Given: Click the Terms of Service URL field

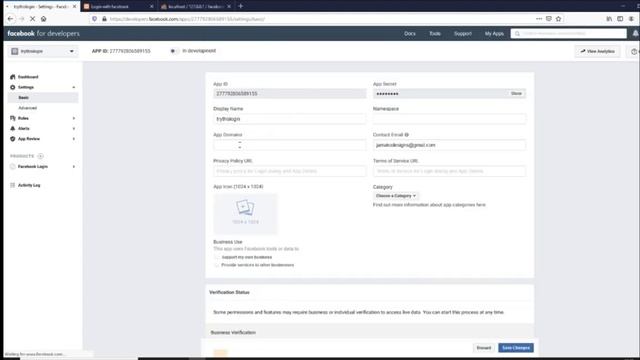Looking at the screenshot, I should click(x=449, y=171).
